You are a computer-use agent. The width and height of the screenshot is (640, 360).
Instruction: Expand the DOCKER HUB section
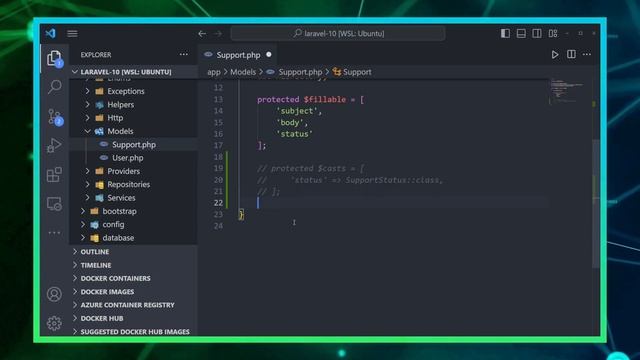click(x=133, y=318)
